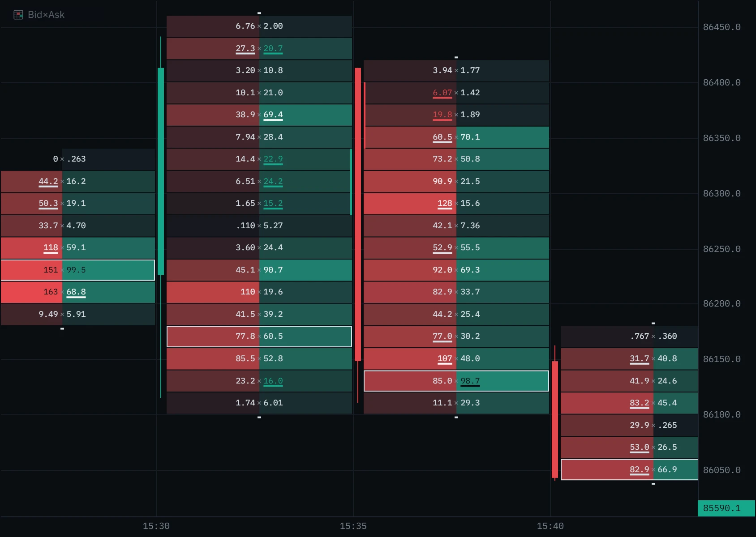Click the 83.2 × 45.4 footprint cell

pos(629,403)
